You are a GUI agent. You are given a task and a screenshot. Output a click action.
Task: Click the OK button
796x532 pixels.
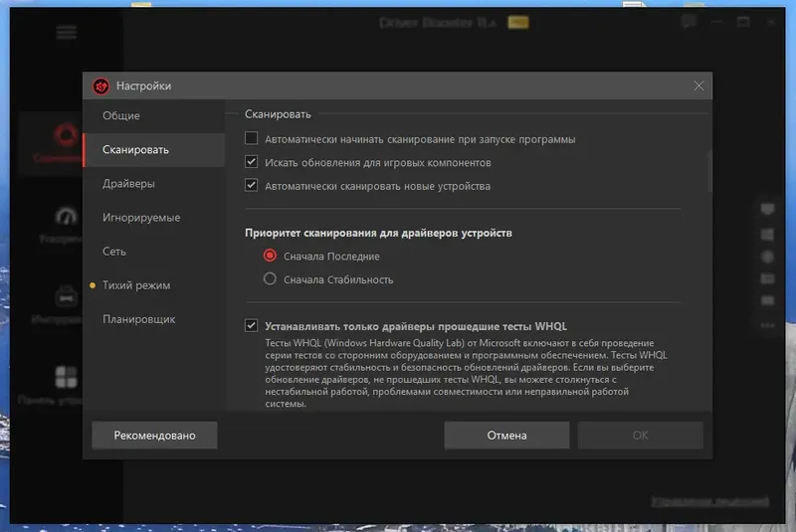pos(640,436)
